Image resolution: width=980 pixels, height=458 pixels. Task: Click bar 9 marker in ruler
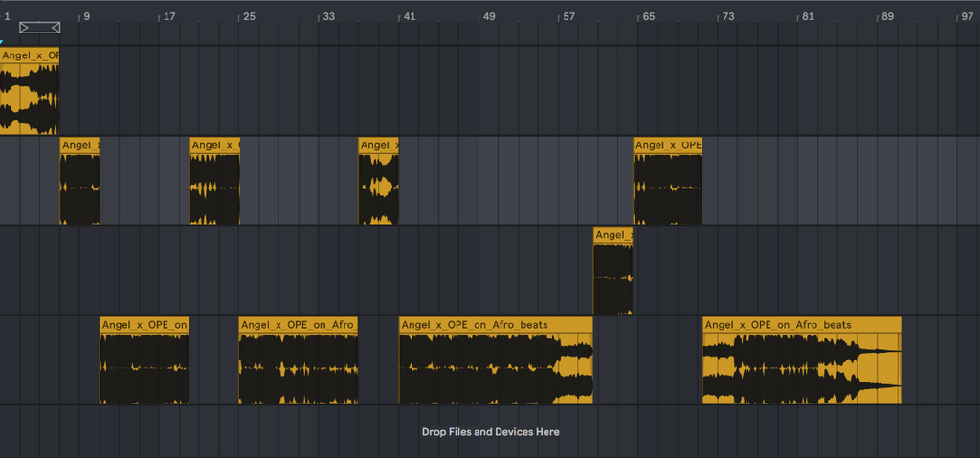point(87,17)
